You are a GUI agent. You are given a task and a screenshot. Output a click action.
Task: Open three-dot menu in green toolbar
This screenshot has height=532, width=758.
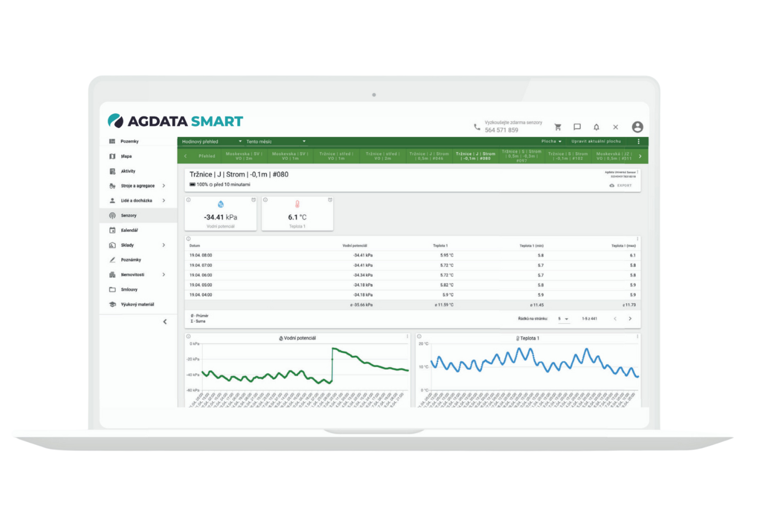click(x=639, y=142)
